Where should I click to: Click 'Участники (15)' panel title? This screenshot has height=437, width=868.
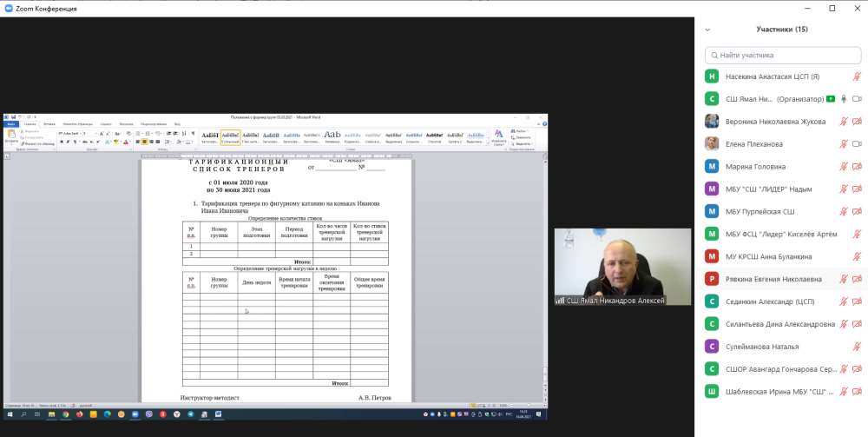tap(782, 30)
